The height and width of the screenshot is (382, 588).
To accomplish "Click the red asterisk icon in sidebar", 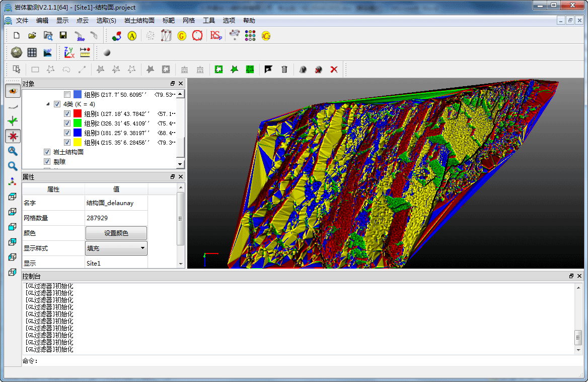I will (x=13, y=136).
